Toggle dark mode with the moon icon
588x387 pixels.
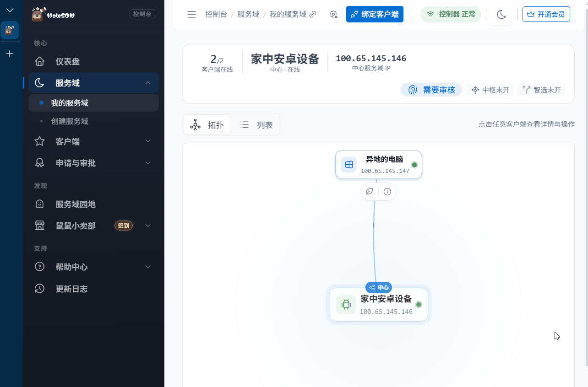coord(501,15)
